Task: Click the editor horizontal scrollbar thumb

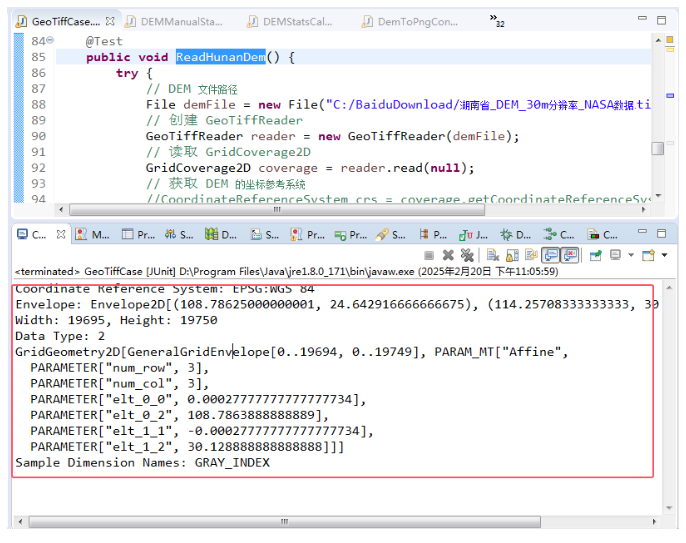Action: point(277,210)
